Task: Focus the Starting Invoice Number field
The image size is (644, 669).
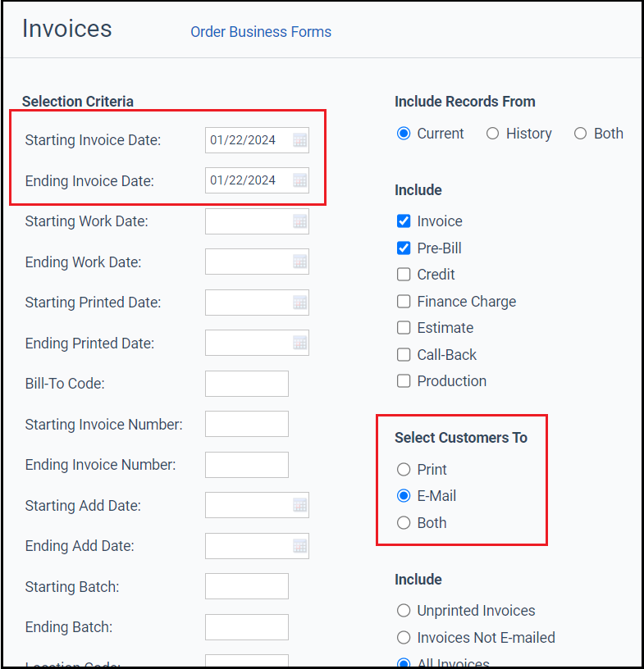Action: [x=246, y=424]
